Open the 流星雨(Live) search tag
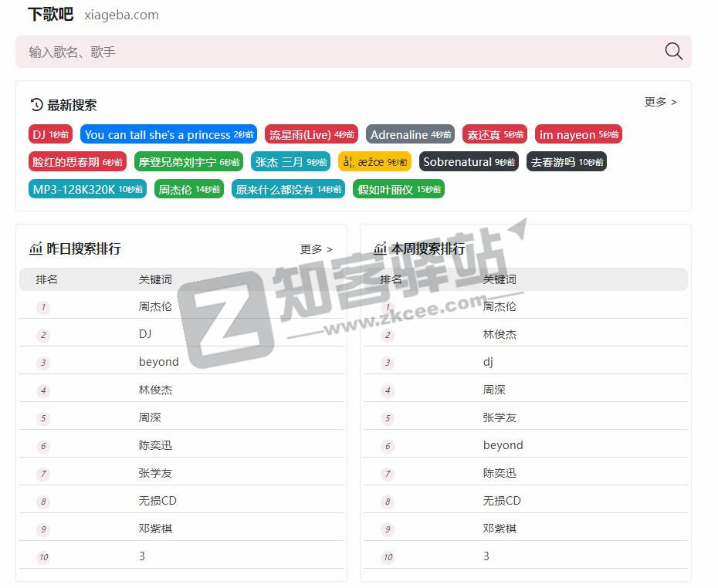Viewport: 718px width, 588px height. tap(310, 133)
